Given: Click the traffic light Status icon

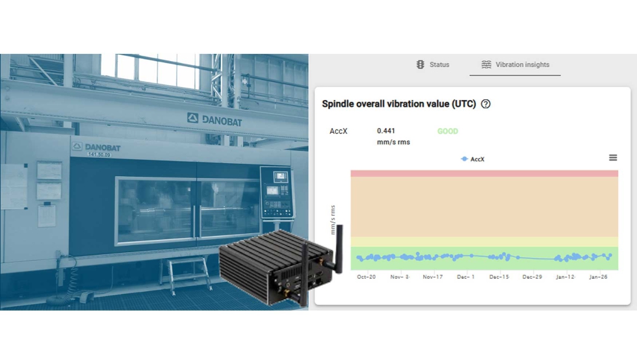Looking at the screenshot, I should 421,64.
